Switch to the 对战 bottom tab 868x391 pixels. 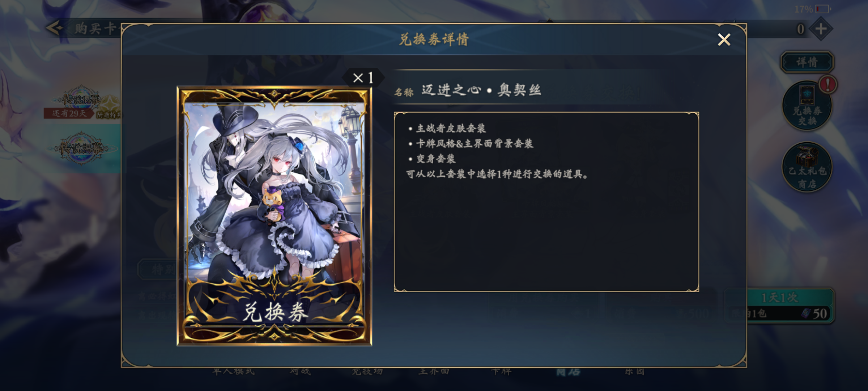pos(300,371)
